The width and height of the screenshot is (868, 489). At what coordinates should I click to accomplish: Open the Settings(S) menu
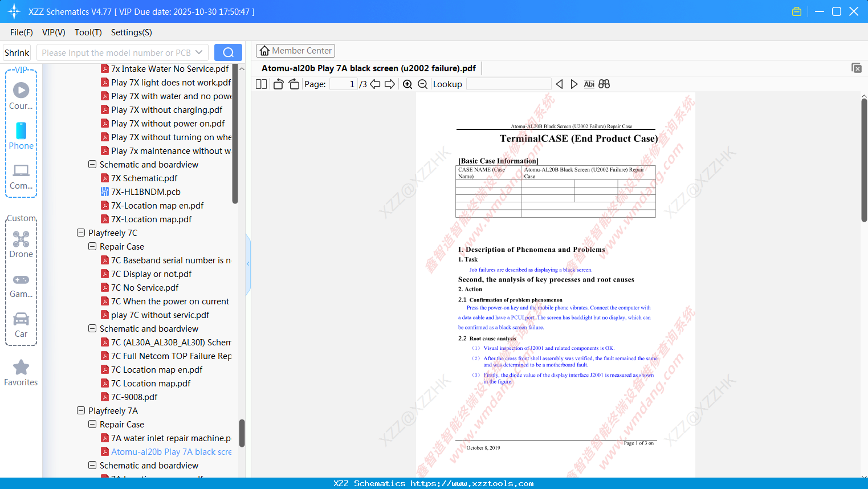coord(132,32)
